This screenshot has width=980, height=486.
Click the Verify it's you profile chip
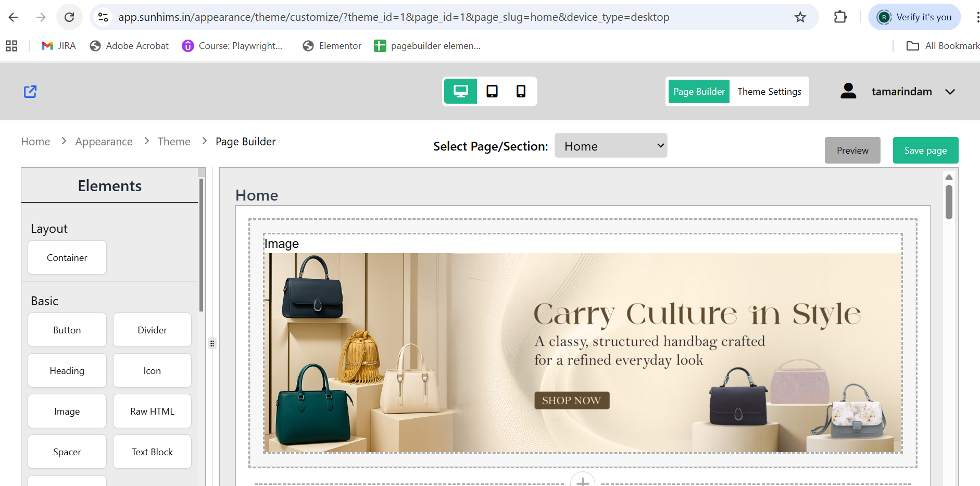[x=915, y=17]
